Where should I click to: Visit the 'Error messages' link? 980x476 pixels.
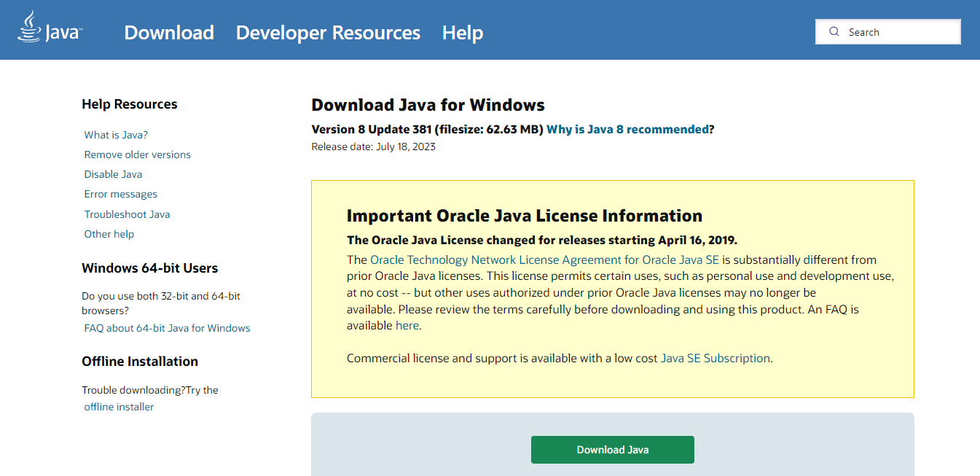tap(120, 194)
